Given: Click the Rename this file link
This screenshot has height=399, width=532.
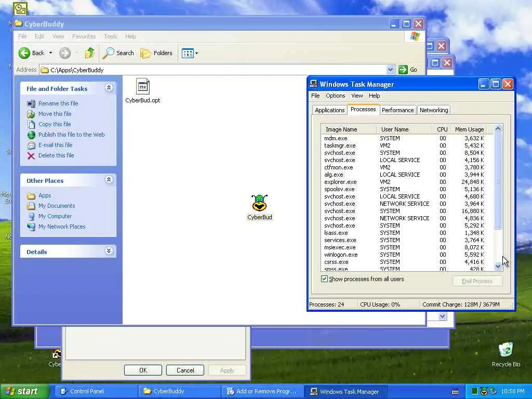Looking at the screenshot, I should coord(58,103).
